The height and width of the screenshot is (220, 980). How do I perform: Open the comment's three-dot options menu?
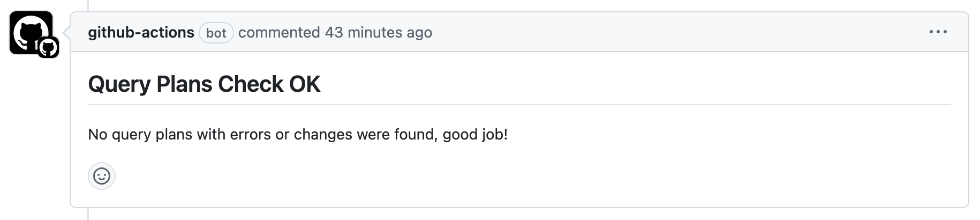(938, 32)
